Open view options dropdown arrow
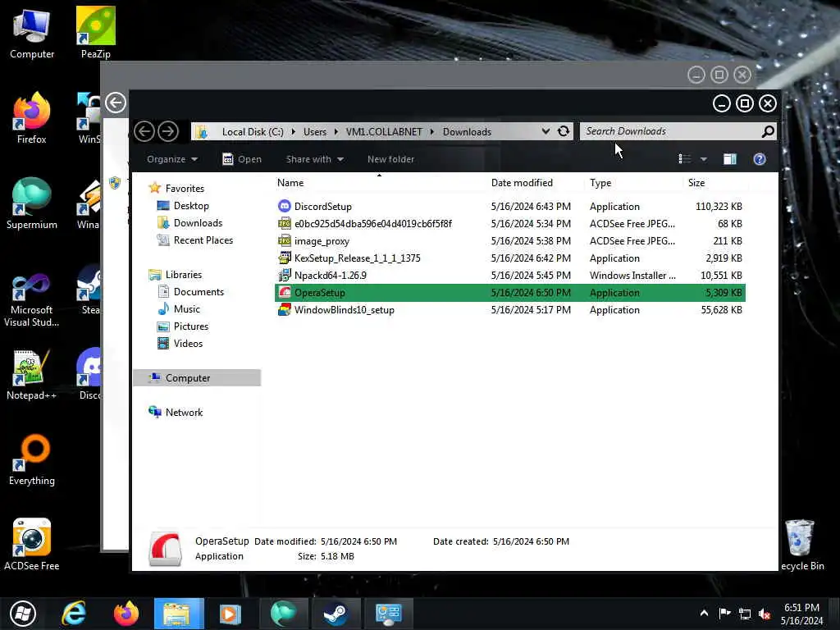Screen dimensions: 840x630 click(x=703, y=159)
